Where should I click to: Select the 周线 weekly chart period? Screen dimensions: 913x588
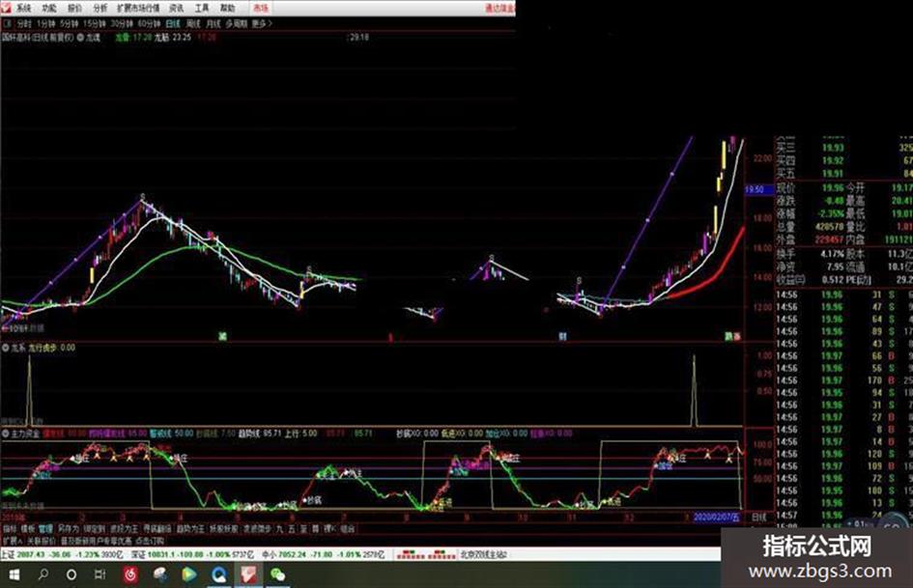click(192, 24)
